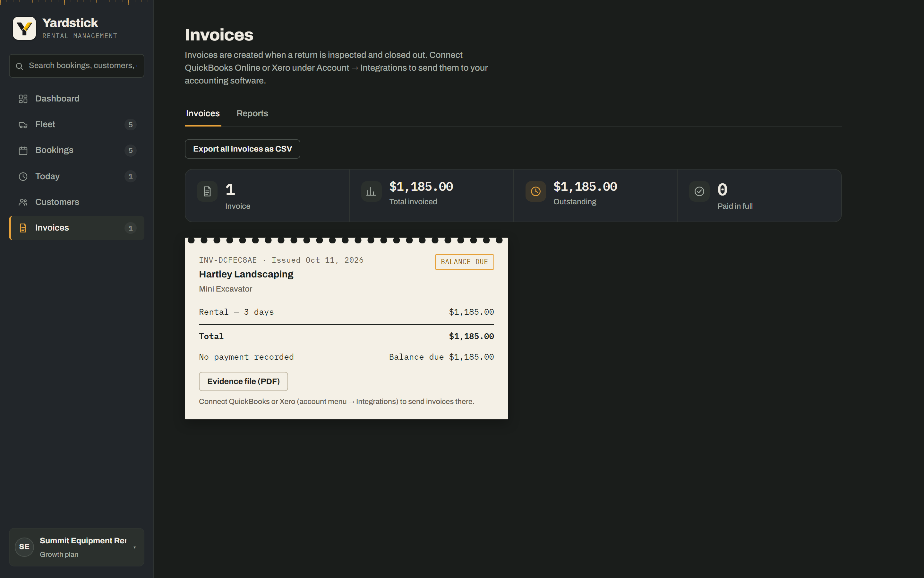Export all invoices as CSV

coord(243,149)
